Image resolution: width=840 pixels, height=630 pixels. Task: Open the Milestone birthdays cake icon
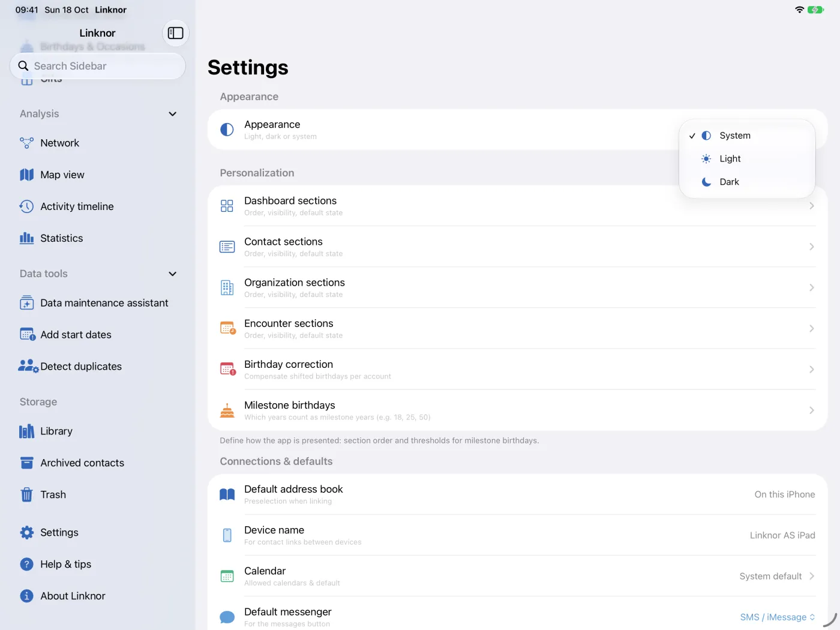(227, 410)
